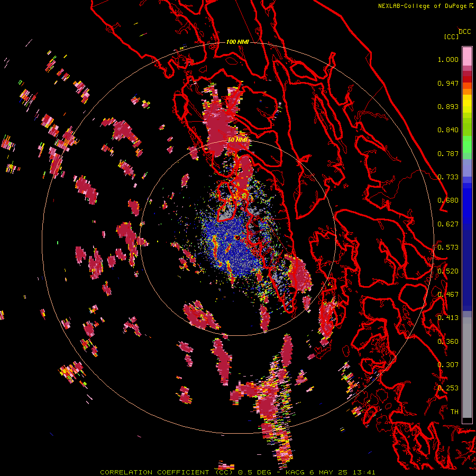Click the 0.253 scale value
The height and width of the screenshot is (476, 476).
(448, 388)
